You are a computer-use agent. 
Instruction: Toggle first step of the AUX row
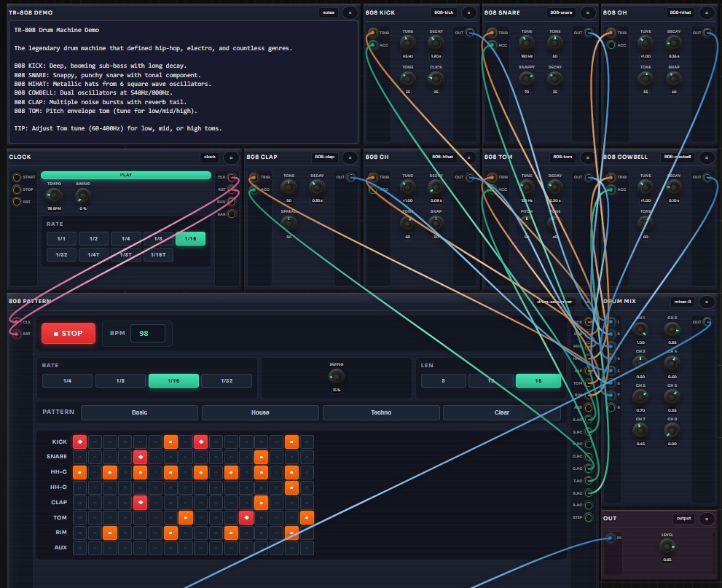coord(80,548)
